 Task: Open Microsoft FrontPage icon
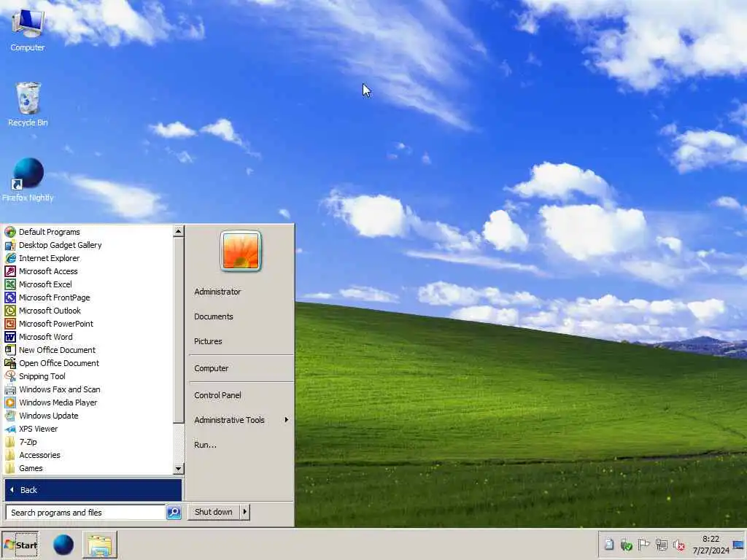click(x=10, y=297)
